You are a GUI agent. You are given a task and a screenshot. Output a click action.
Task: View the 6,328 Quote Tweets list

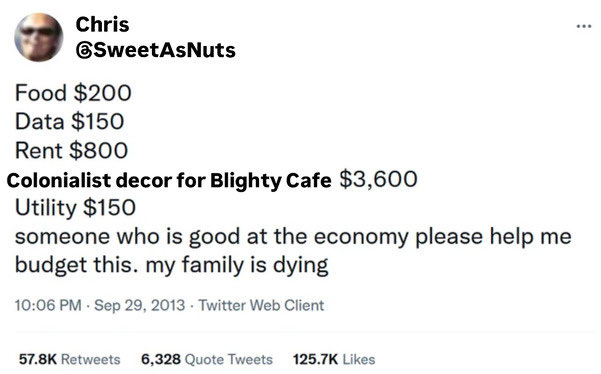pos(207,359)
